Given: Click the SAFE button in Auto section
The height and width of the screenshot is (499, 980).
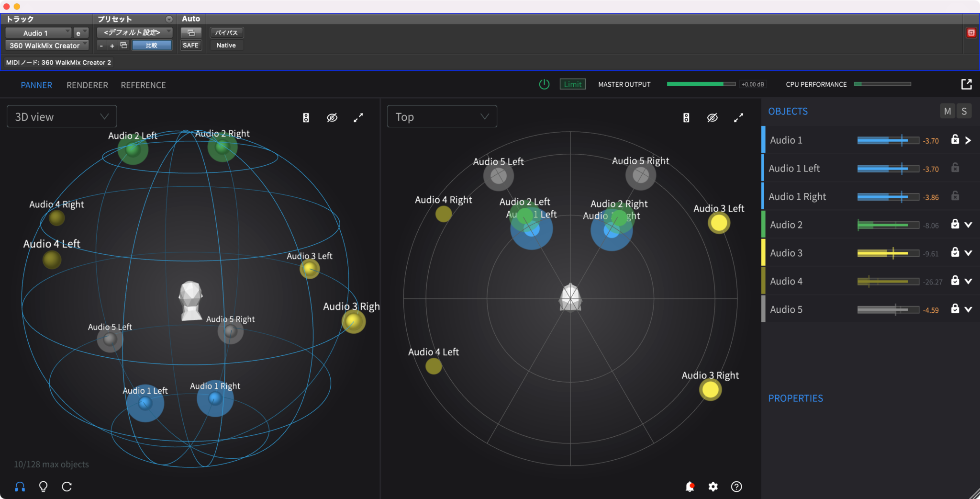Looking at the screenshot, I should pos(190,45).
